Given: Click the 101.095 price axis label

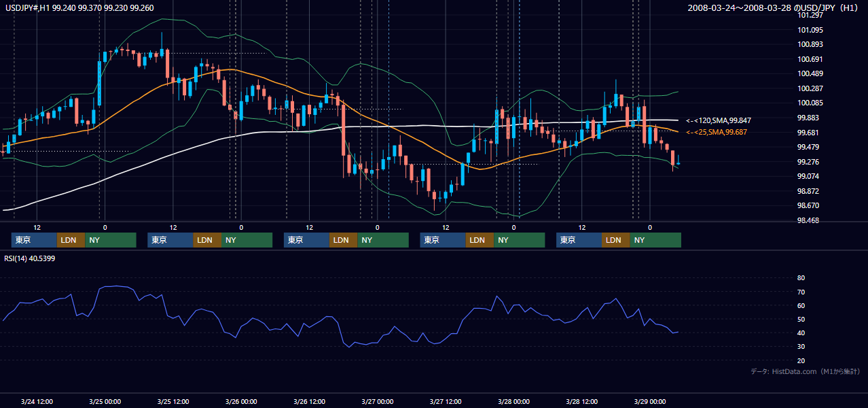Looking at the screenshot, I should 812,30.
